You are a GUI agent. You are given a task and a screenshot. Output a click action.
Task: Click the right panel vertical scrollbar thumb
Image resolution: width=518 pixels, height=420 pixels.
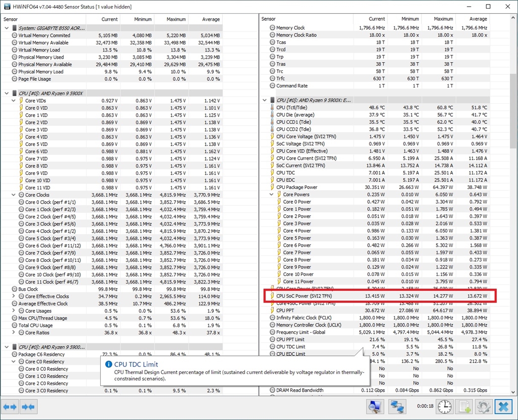point(513,111)
